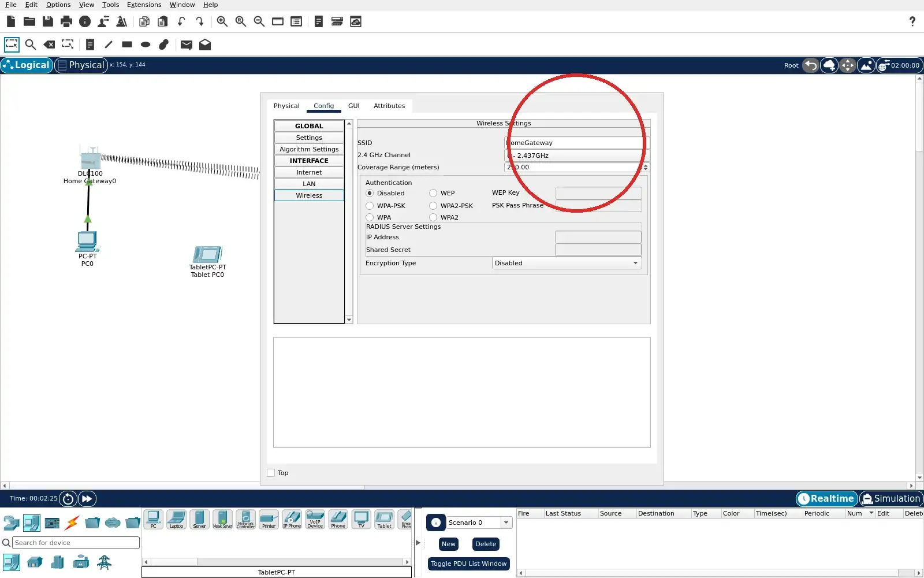Click the Search for device field
The height and width of the screenshot is (578, 924).
click(76, 543)
